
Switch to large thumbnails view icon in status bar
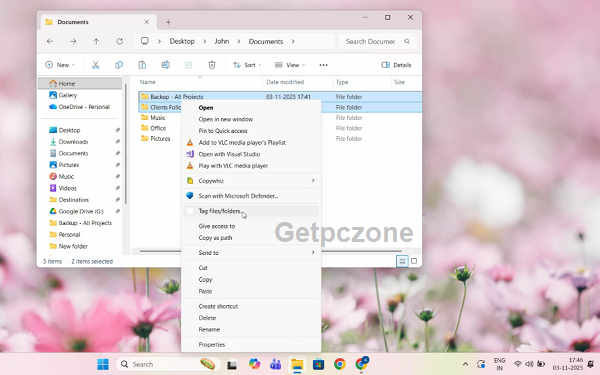(x=414, y=261)
